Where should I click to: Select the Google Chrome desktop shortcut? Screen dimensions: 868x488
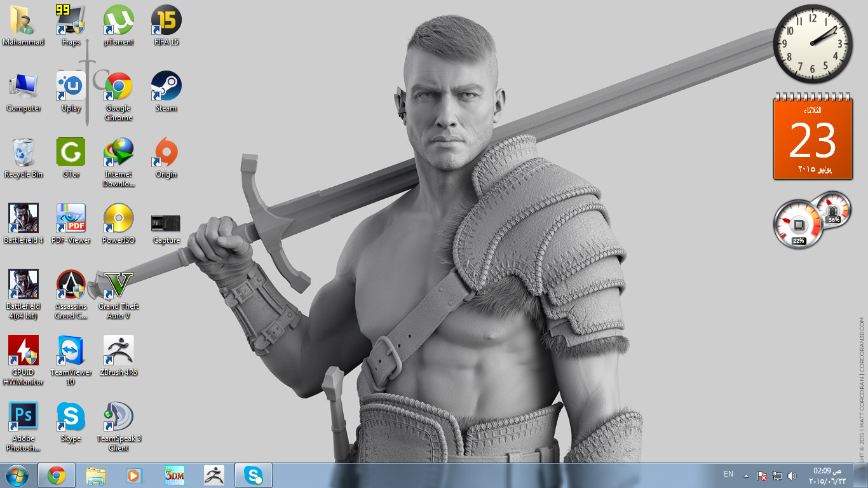(x=119, y=96)
